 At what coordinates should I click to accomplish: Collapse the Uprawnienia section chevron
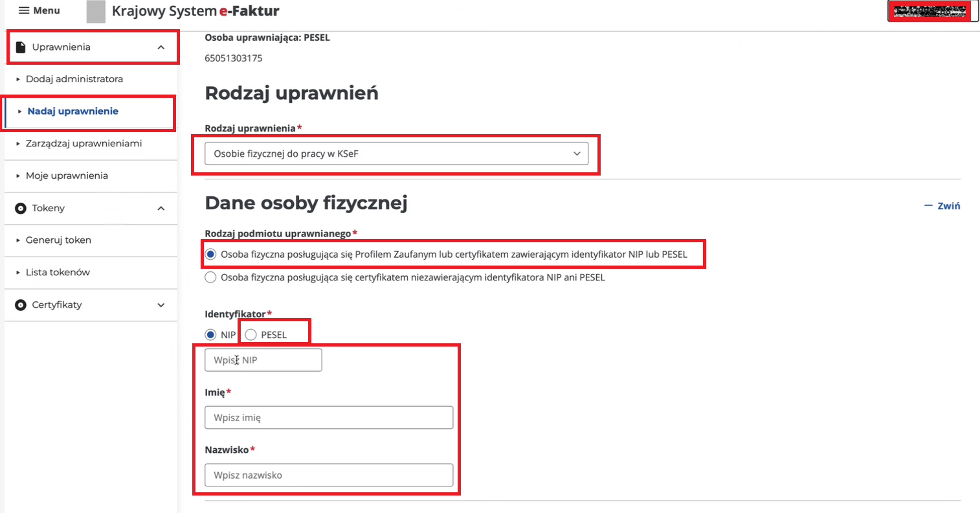[x=161, y=47]
